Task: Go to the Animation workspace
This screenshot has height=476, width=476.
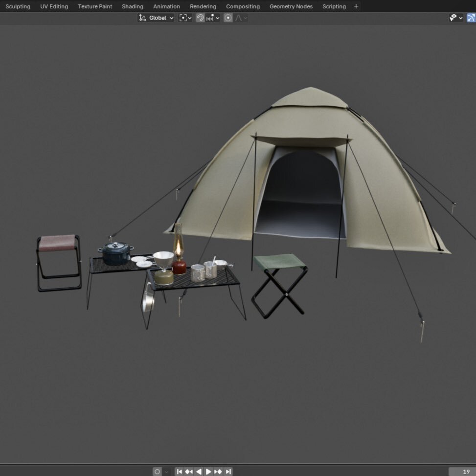Action: tap(166, 6)
